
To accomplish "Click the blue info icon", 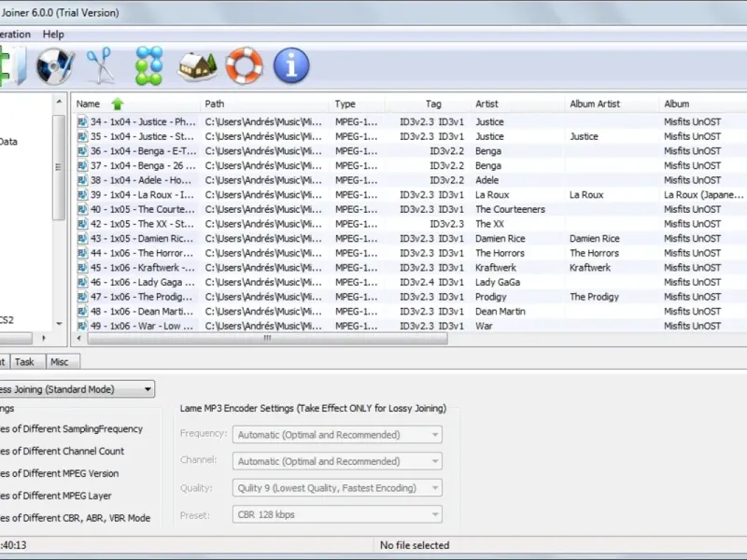I will tap(291, 65).
